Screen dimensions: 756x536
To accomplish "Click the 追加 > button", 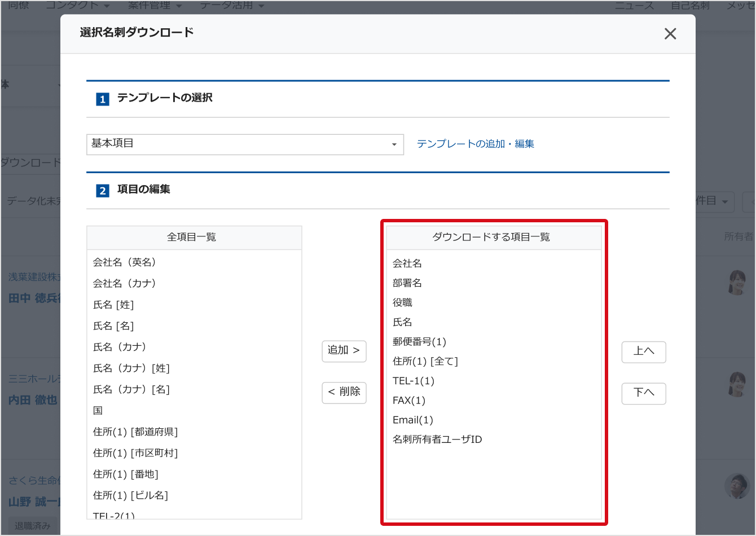I will [x=344, y=350].
